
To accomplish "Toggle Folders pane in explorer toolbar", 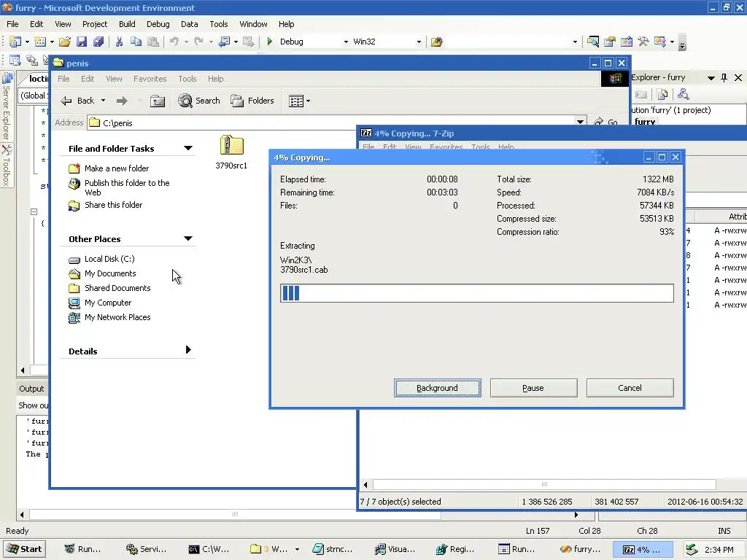I will coord(252,101).
